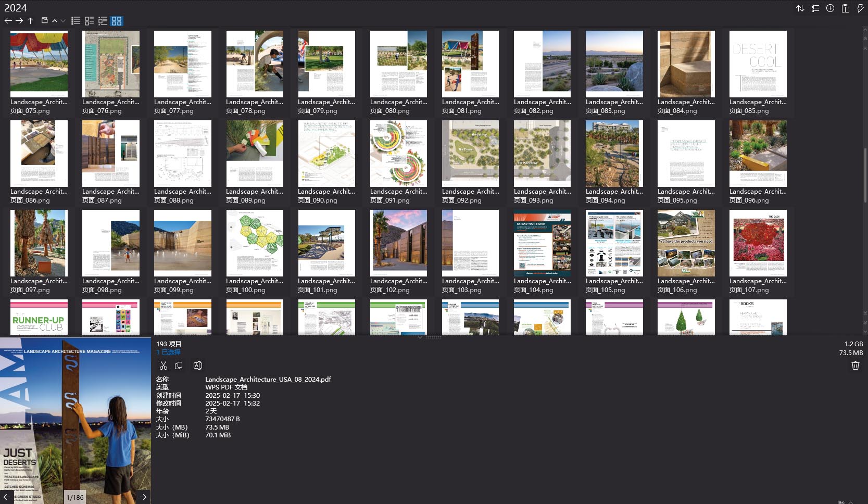
Task: Open the quick actions lightning icon
Action: click(x=859, y=8)
